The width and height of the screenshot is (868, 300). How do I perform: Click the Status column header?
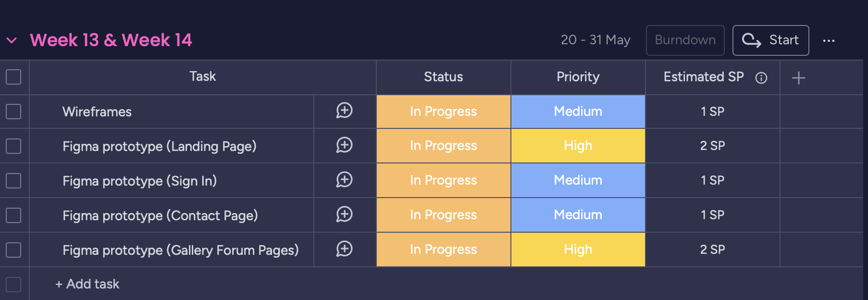(443, 77)
